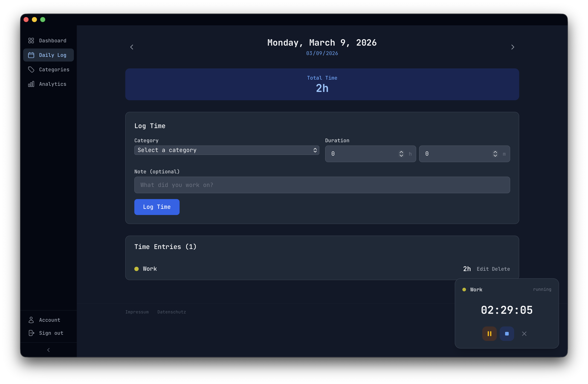Click the hours duration stepper arrows

[x=401, y=154]
